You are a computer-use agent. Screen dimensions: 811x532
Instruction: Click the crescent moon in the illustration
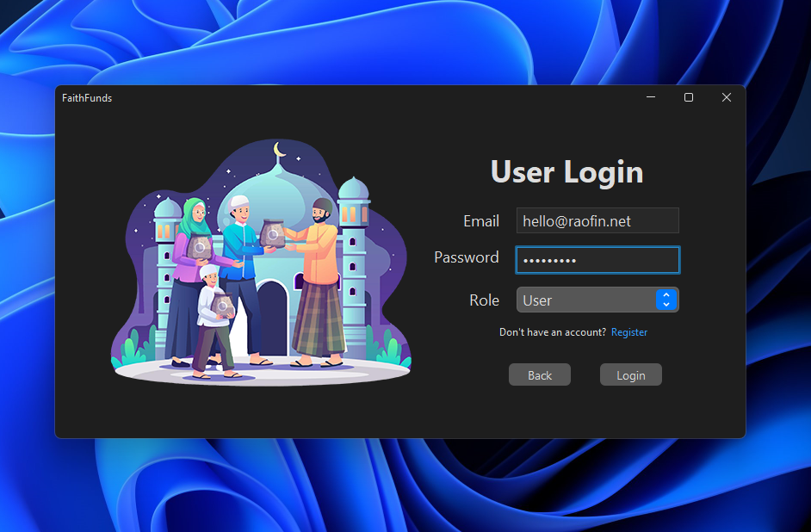click(278, 151)
